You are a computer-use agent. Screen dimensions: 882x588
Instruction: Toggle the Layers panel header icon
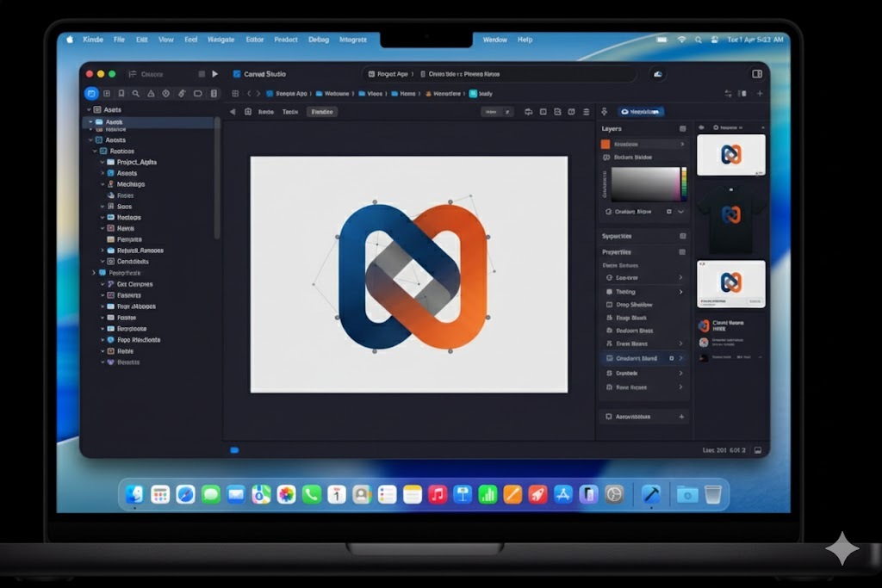coord(682,129)
